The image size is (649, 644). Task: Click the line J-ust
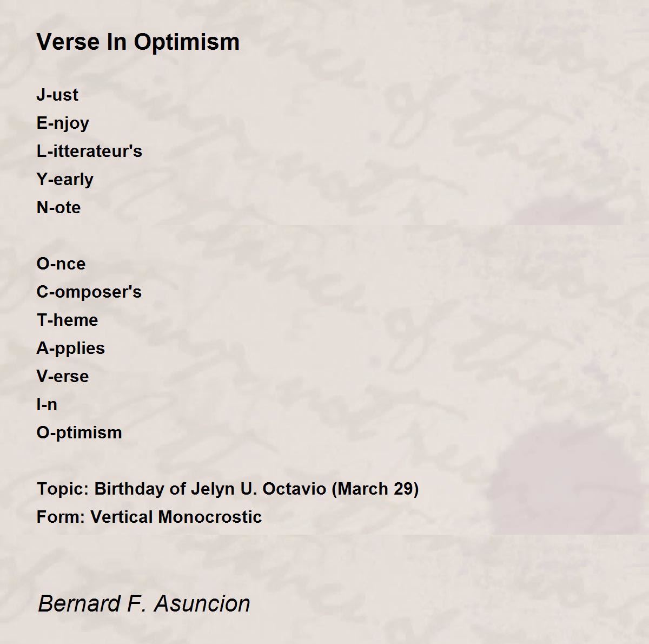(x=57, y=95)
